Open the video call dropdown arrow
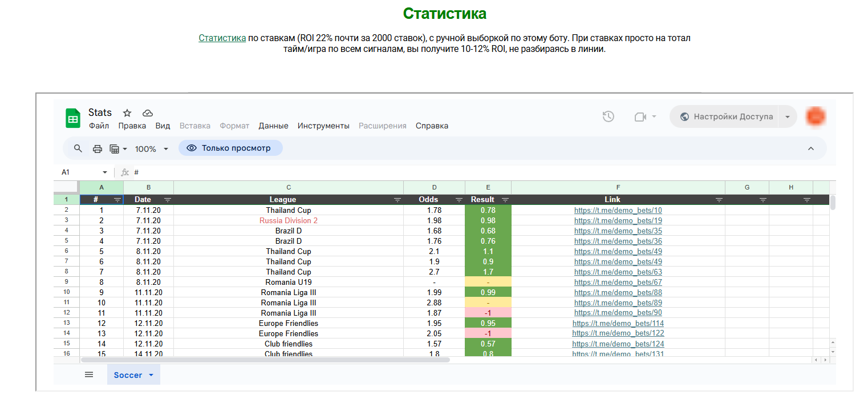Image resolution: width=868 pixels, height=399 pixels. (654, 116)
